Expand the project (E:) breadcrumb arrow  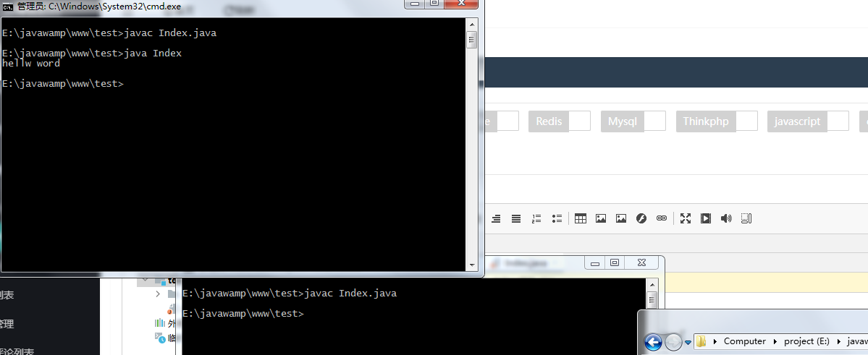click(x=839, y=341)
